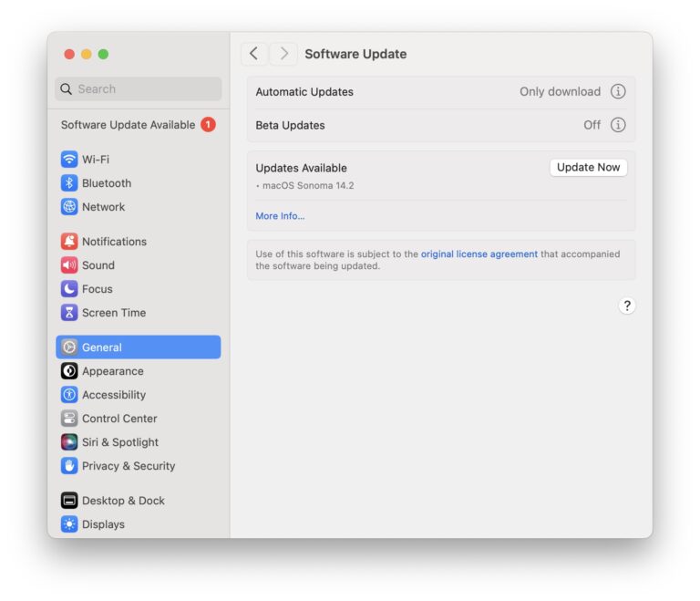Open Appearance settings pane
Viewport: 700px width, 601px height.
(112, 371)
